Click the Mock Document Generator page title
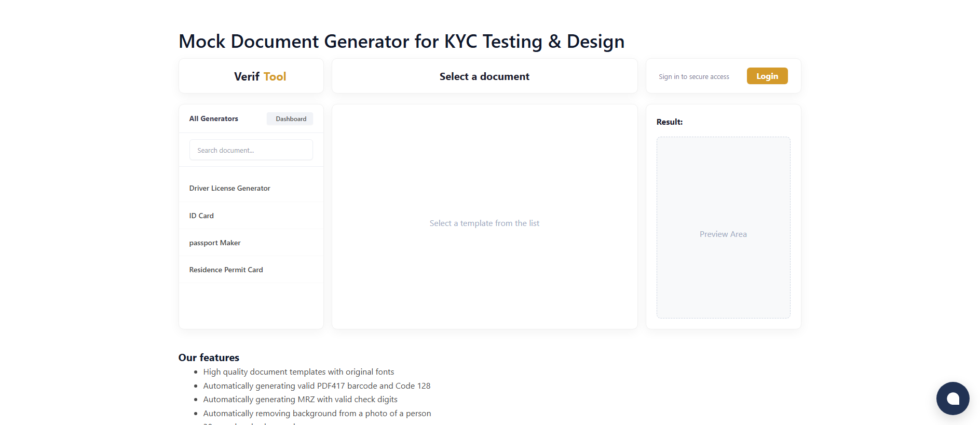The height and width of the screenshot is (425, 980). (x=401, y=42)
